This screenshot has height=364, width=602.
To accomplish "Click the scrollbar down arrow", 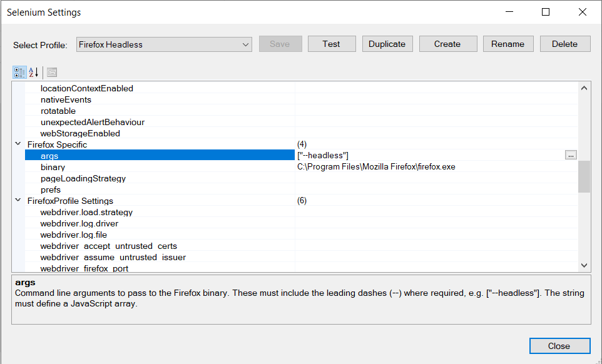I will [584, 265].
